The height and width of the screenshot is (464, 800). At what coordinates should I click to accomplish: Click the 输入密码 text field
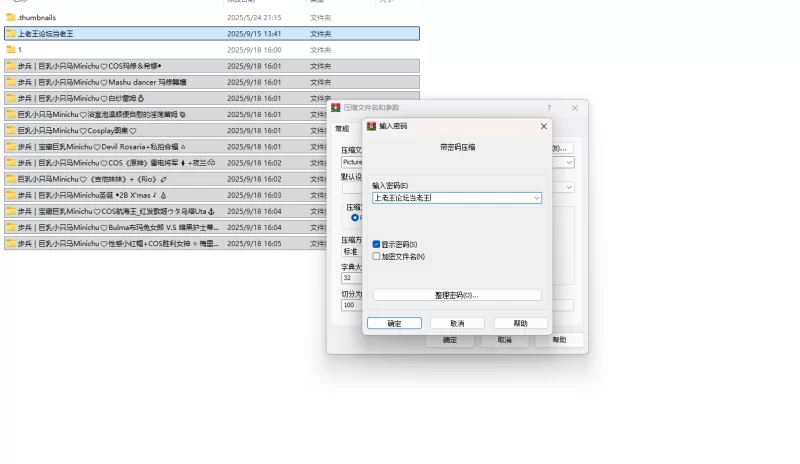(x=450, y=198)
